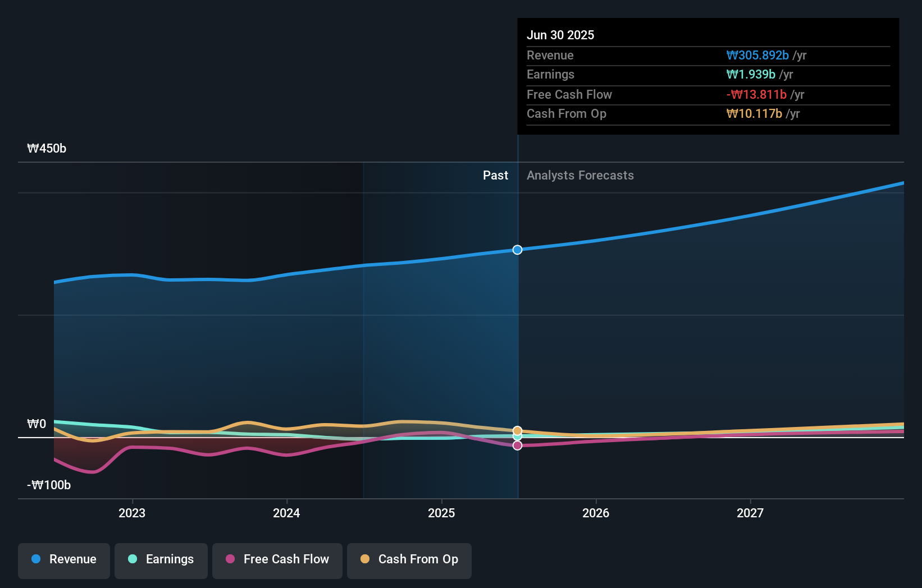922x588 pixels.
Task: Click the Analysts Forecasts label
Action: 580,176
